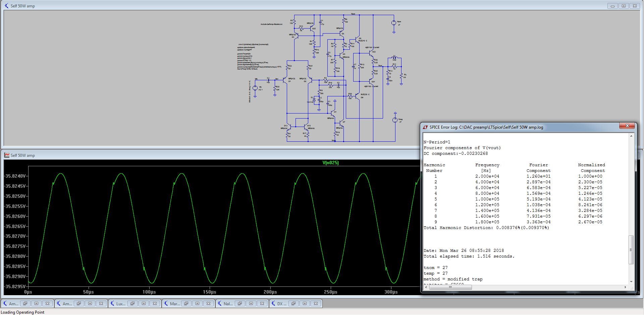
Task: Click the 250µs time axis label
Action: click(331, 292)
